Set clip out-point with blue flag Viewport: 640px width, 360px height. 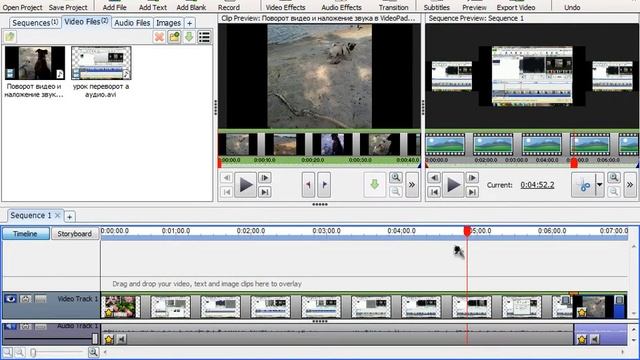pyautogui.click(x=324, y=185)
